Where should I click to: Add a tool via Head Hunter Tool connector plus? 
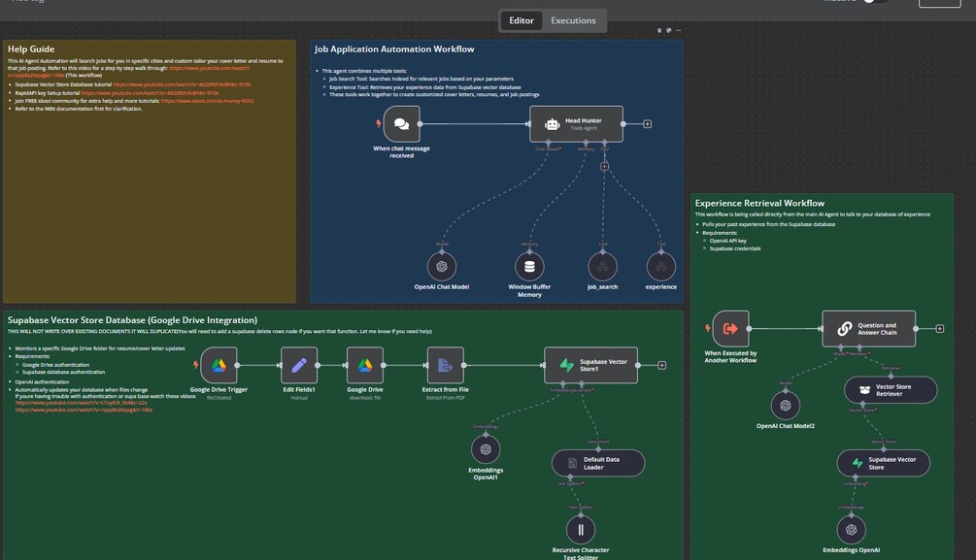pyautogui.click(x=604, y=166)
